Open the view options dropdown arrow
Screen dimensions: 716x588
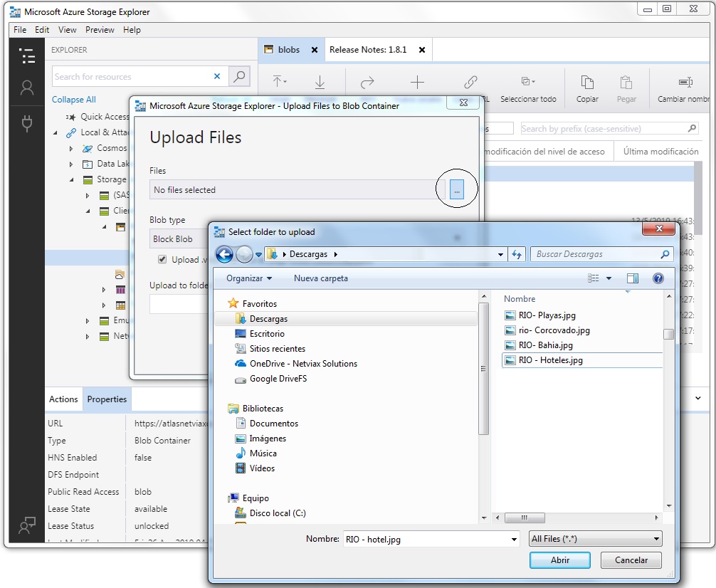pos(609,278)
